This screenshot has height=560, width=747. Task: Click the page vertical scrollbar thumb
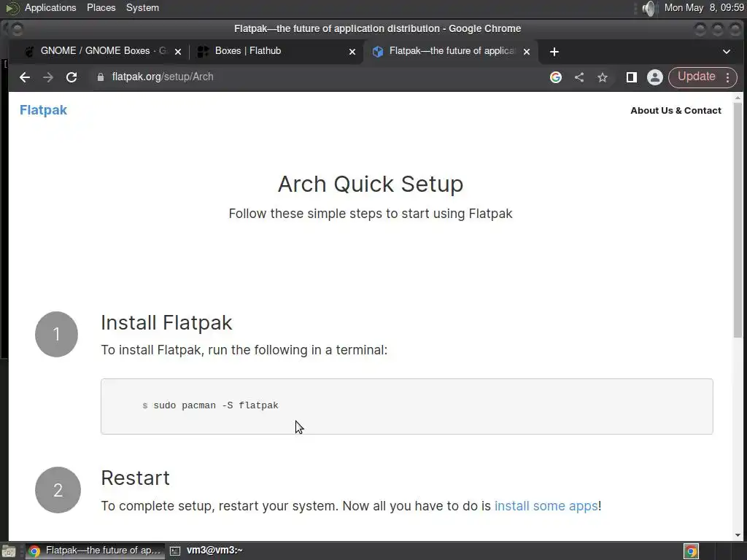(x=738, y=220)
